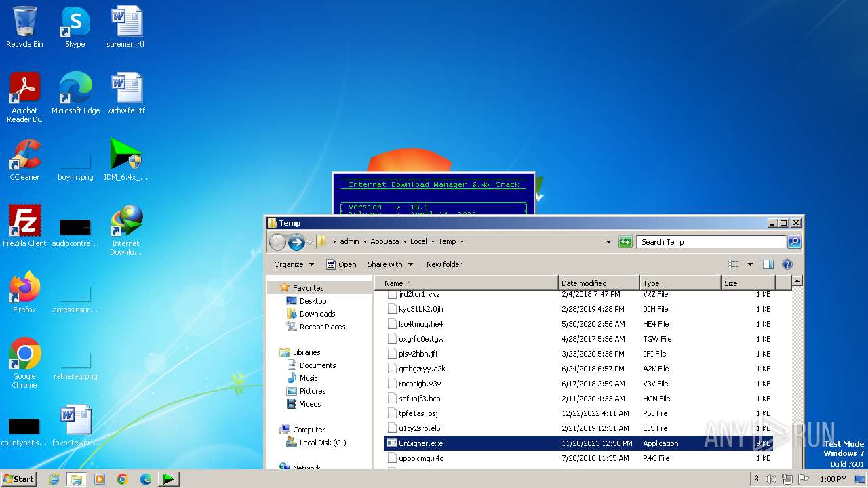
Task: Select the UnSigner.exe file row
Action: point(579,443)
